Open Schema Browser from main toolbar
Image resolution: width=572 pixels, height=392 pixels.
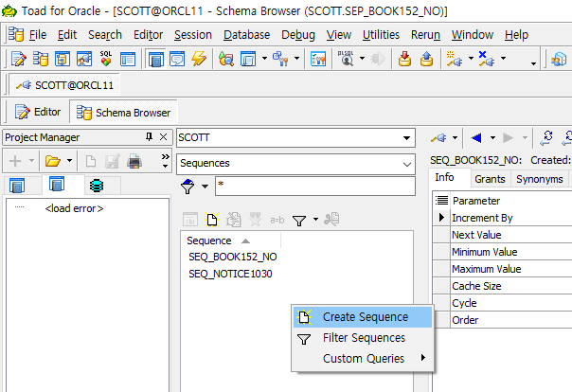coord(41,59)
